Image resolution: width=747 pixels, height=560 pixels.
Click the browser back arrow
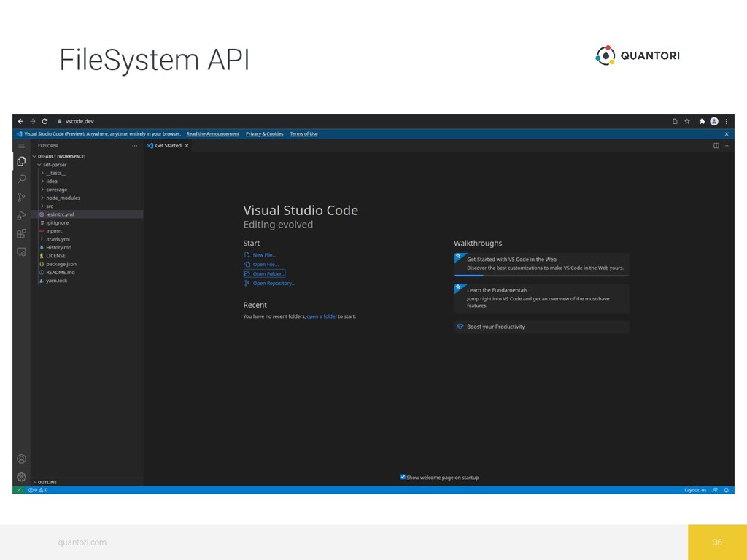pos(20,122)
